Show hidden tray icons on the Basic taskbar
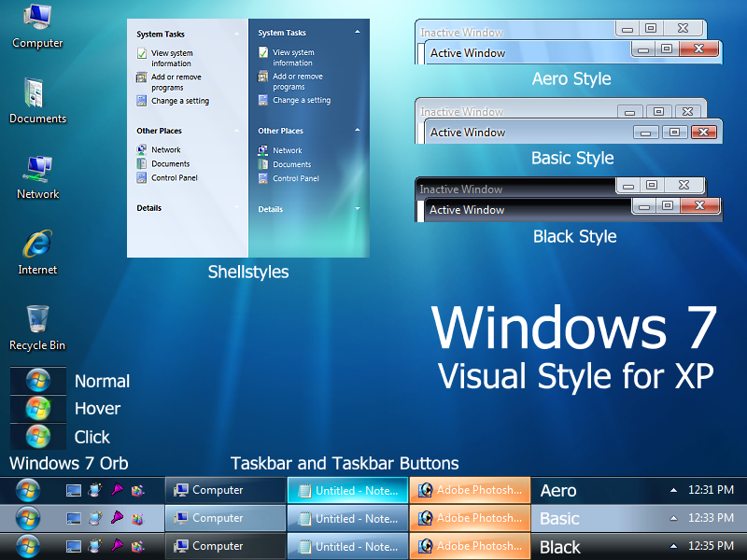This screenshot has width=747, height=560. pyautogui.click(x=673, y=518)
